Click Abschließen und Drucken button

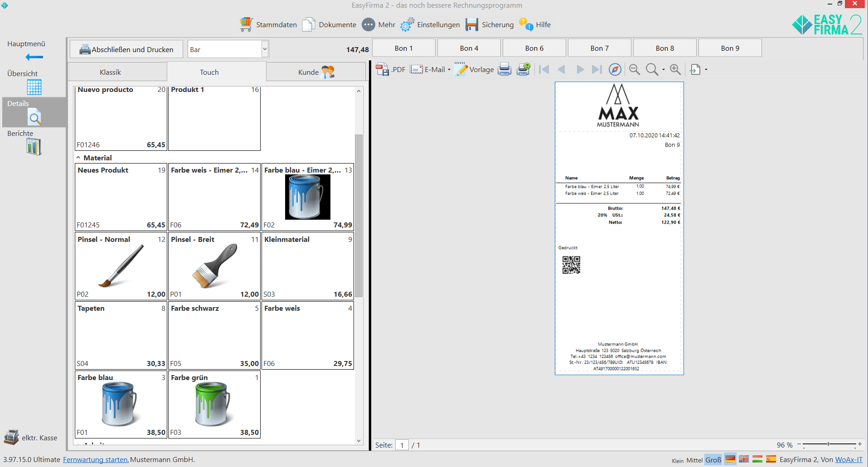coord(126,49)
